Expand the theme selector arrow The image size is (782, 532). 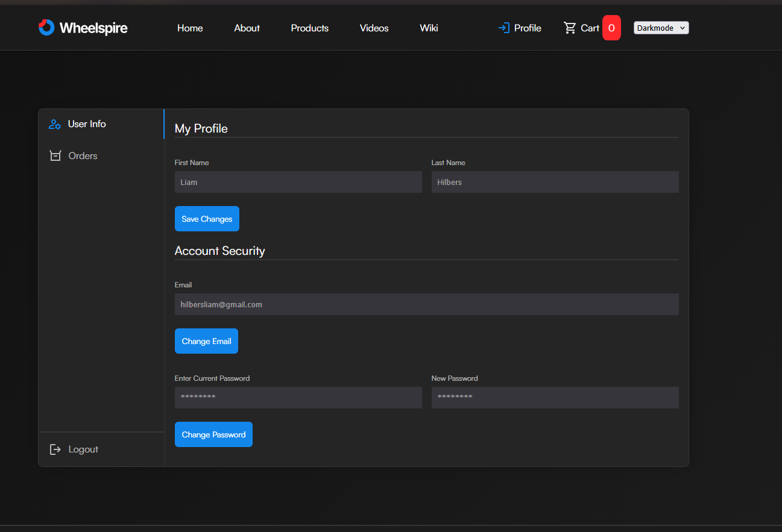pos(682,28)
